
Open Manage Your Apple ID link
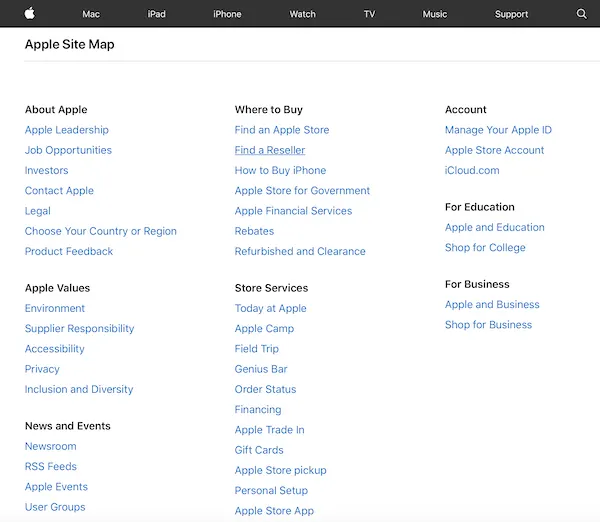[x=498, y=130]
